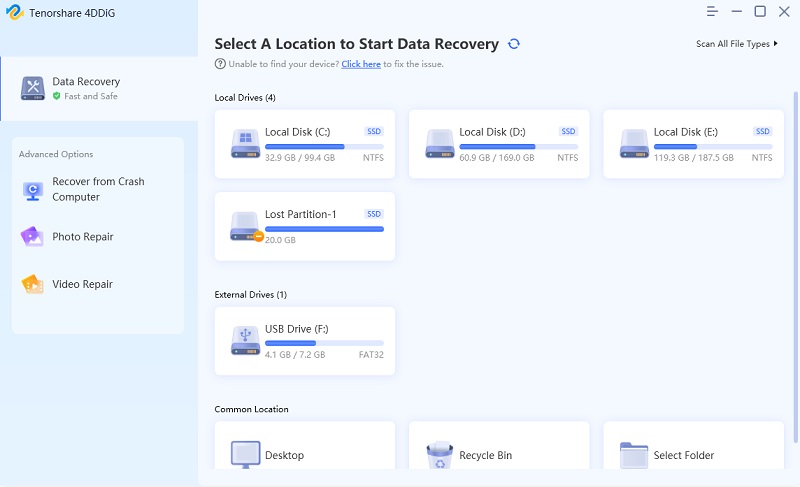
Task: Click the Lost Partition-1 drive icon
Action: pyautogui.click(x=245, y=225)
